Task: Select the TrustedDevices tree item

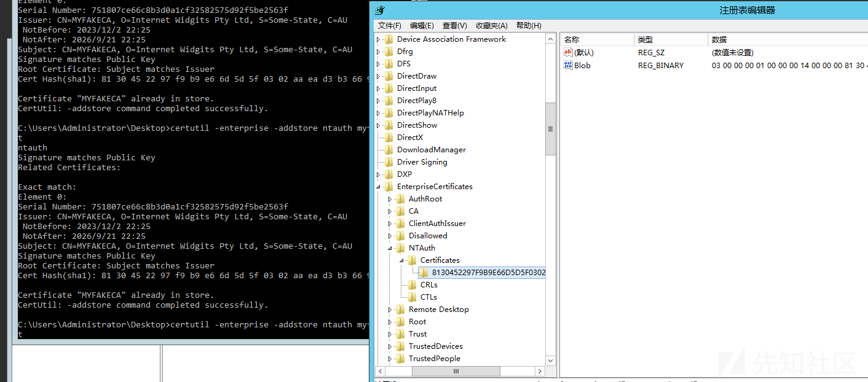Action: (x=436, y=346)
